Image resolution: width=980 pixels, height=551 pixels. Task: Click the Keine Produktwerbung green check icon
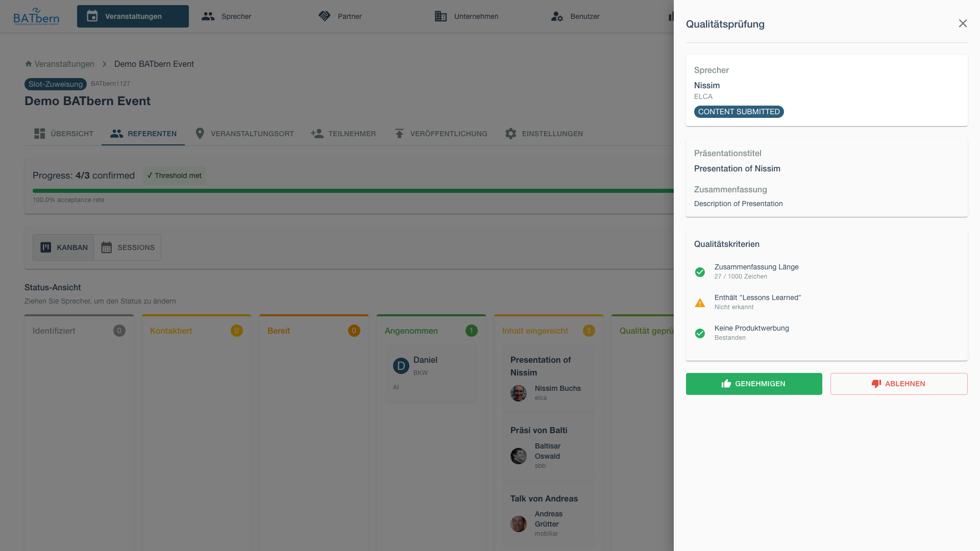coord(700,333)
